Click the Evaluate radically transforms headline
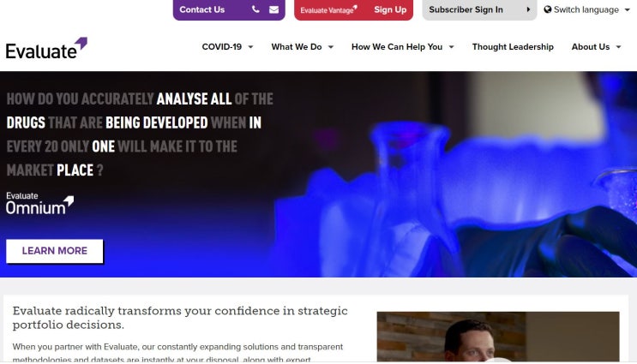The width and height of the screenshot is (637, 364). (180, 318)
